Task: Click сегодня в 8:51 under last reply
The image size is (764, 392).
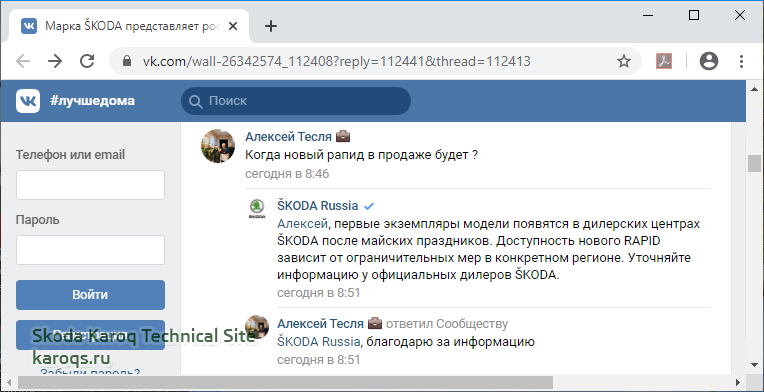Action: pos(319,360)
